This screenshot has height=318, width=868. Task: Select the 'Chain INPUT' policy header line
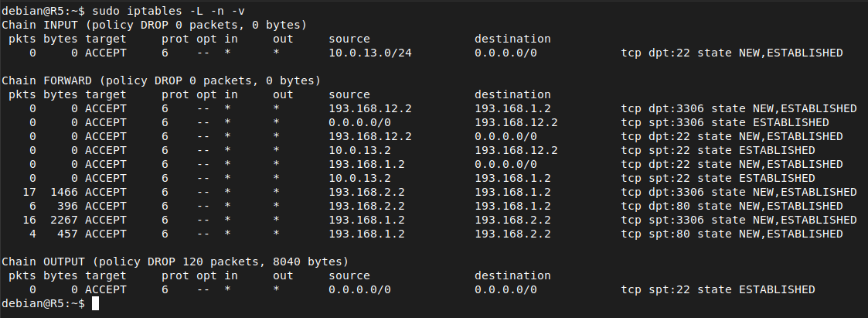155,25
